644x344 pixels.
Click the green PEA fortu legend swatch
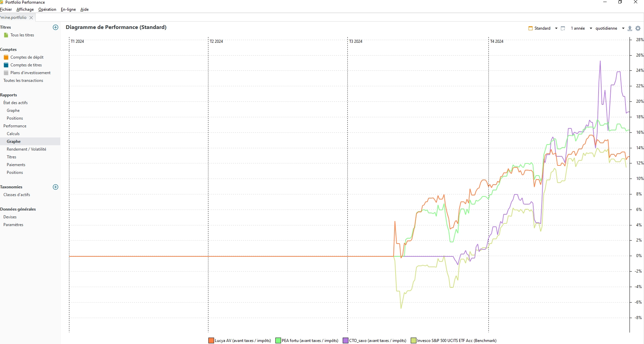278,341
